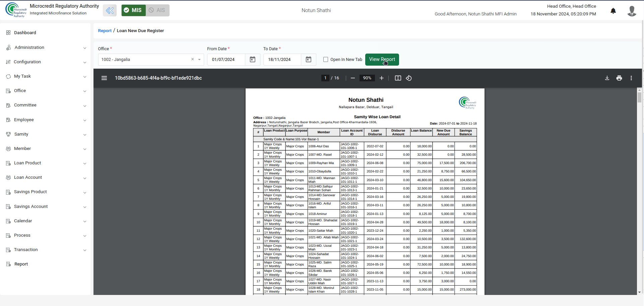Image resolution: width=644 pixels, height=306 pixels.
Task: Select member 1006-Atul Das cell
Action: coord(324,146)
